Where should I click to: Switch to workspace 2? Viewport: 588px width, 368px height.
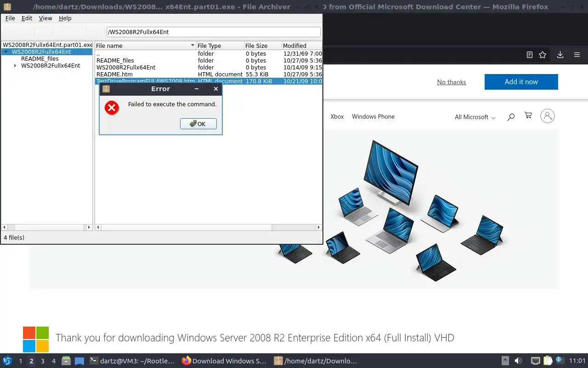[31, 361]
